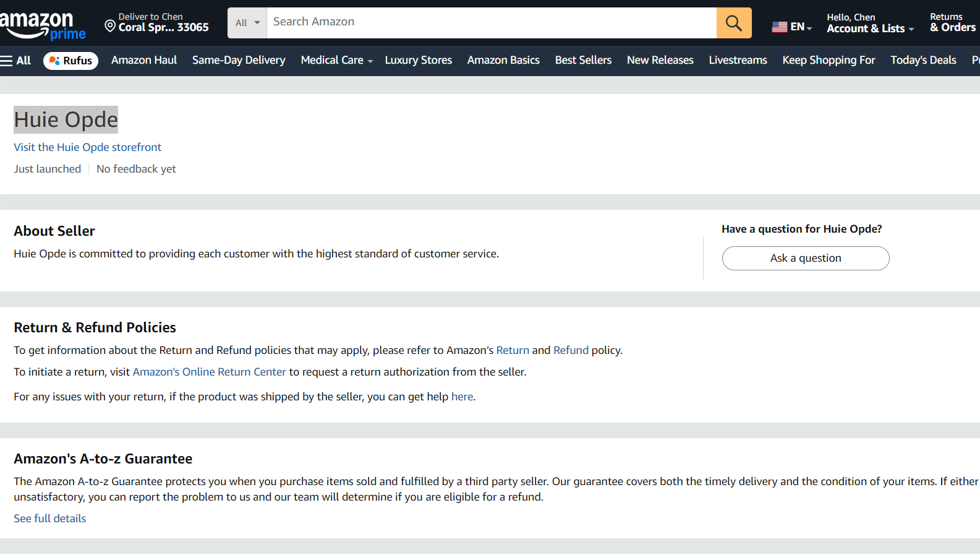Click See full details link
Viewport: 980px width, 560px height.
(50, 519)
